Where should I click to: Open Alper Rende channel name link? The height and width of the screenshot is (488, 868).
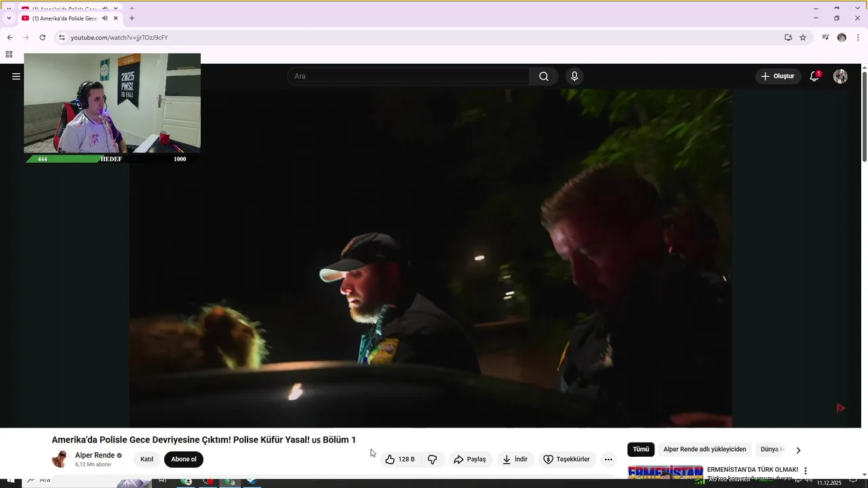[95, 455]
